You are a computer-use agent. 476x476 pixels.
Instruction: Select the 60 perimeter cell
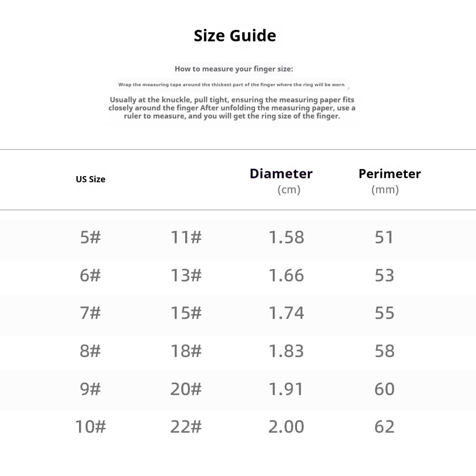(384, 389)
